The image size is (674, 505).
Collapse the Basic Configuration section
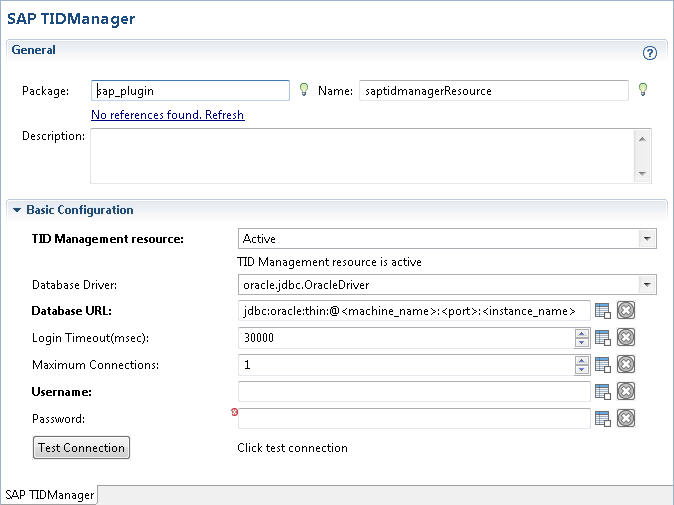tap(17, 210)
